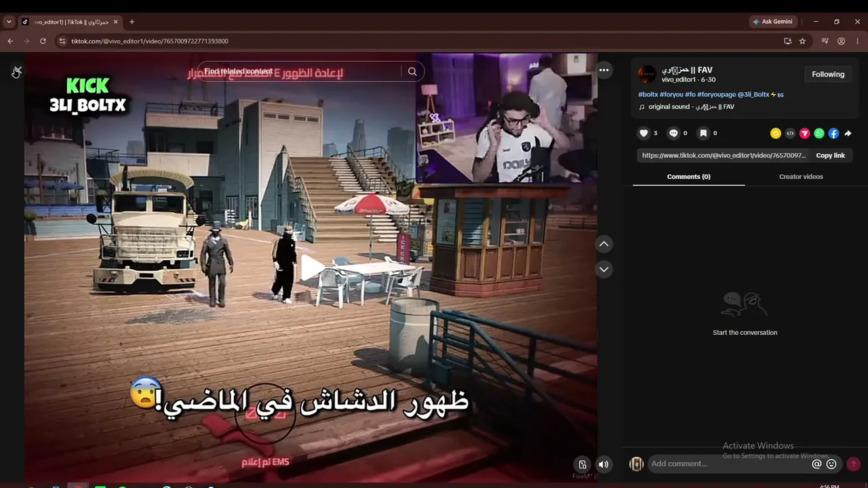Repost the video with yellow repost icon

point(776,134)
